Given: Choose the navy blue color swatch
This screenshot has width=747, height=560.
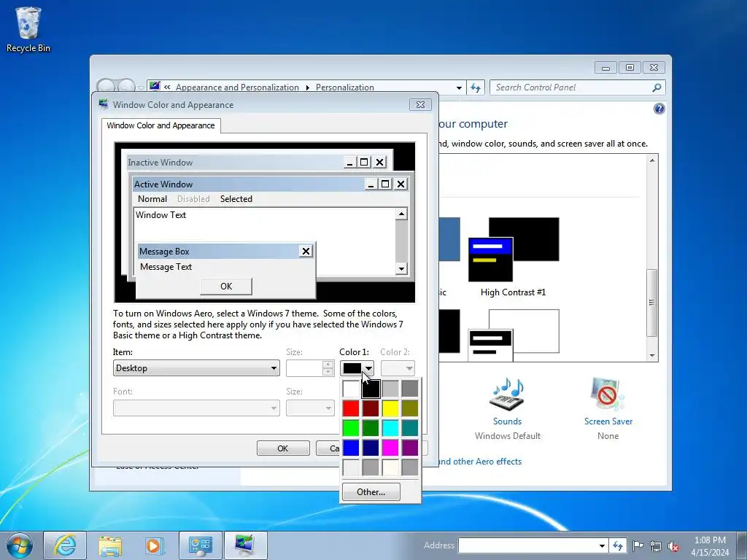Looking at the screenshot, I should tap(371, 447).
